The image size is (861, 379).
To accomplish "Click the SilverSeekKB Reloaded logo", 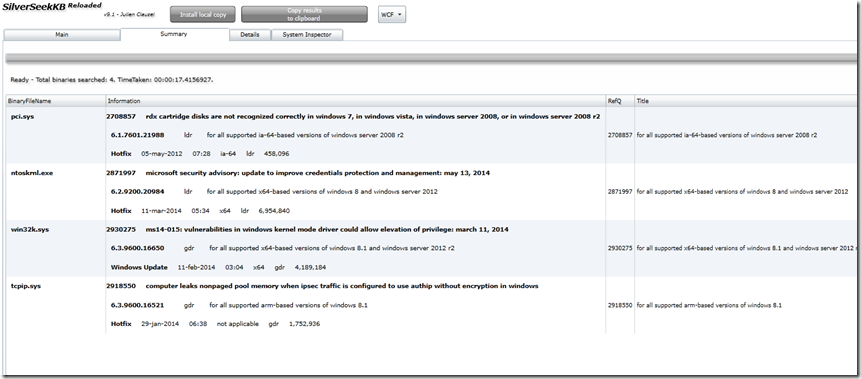I will (52, 7).
